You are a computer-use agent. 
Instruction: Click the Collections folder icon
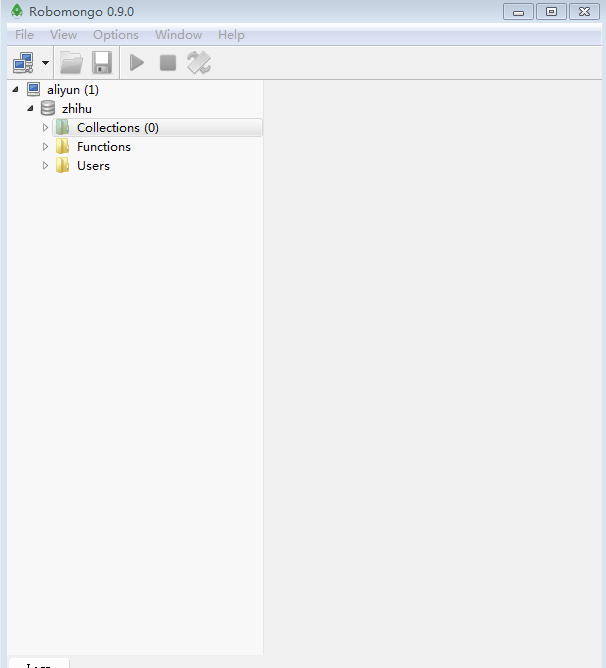pyautogui.click(x=63, y=127)
